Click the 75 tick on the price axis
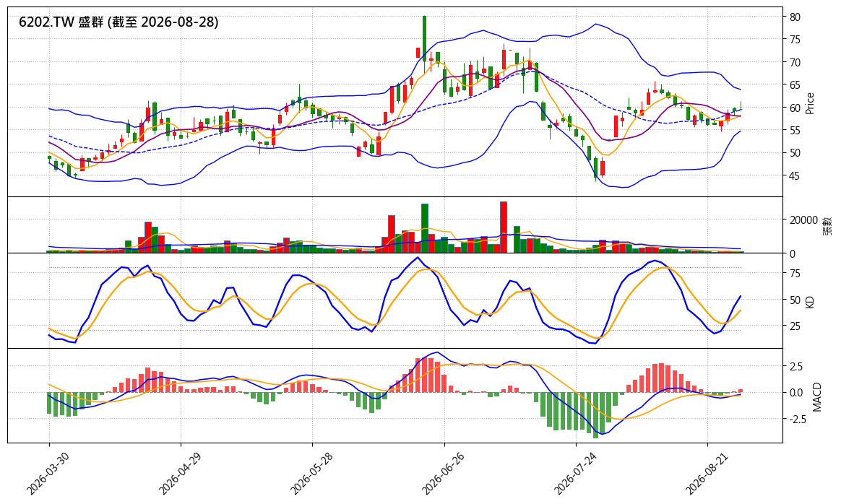 point(795,40)
